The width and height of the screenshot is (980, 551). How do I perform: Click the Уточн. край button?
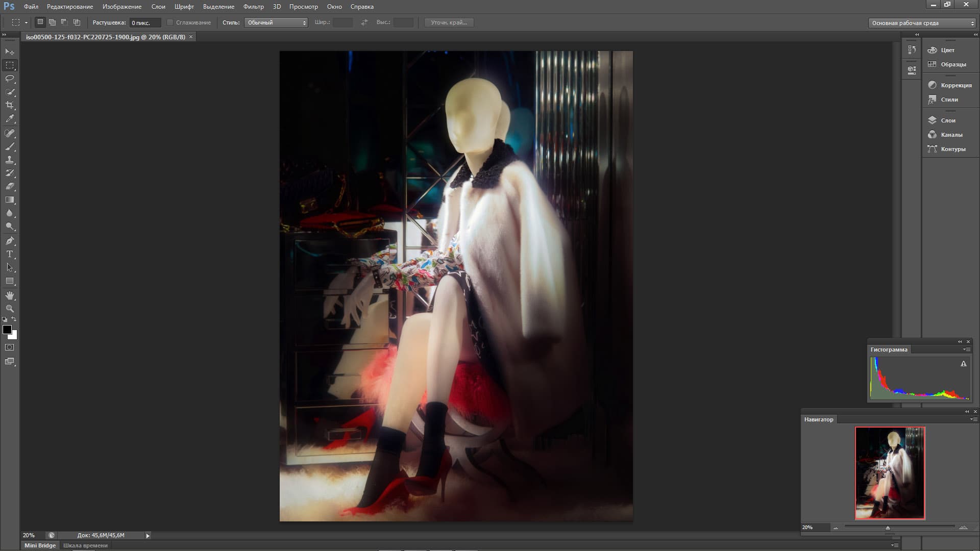(449, 22)
